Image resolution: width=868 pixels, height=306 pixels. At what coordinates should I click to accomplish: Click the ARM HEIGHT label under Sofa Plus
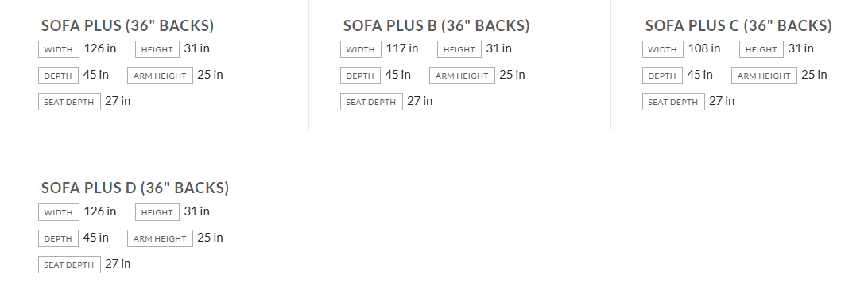click(160, 76)
